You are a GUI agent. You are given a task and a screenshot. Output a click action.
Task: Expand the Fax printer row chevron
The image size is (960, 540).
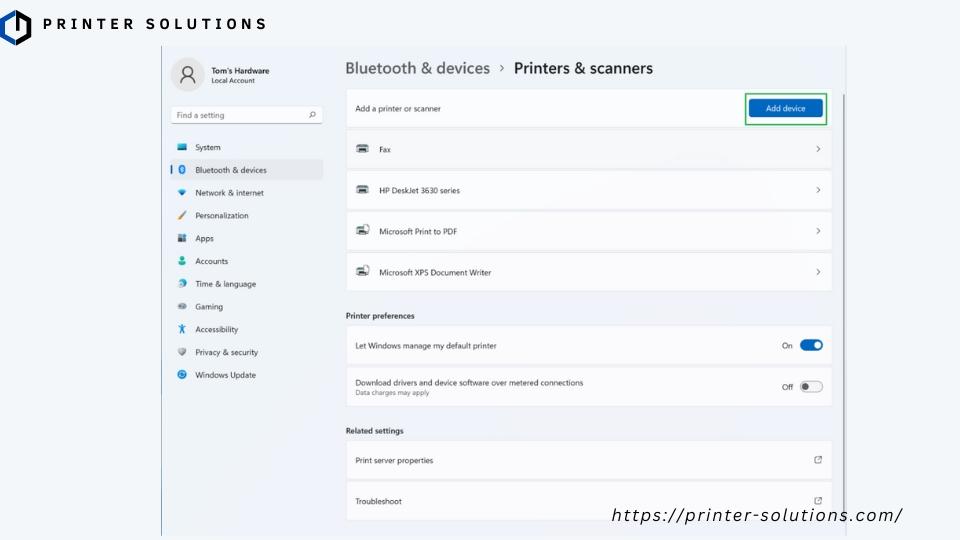pyautogui.click(x=818, y=149)
